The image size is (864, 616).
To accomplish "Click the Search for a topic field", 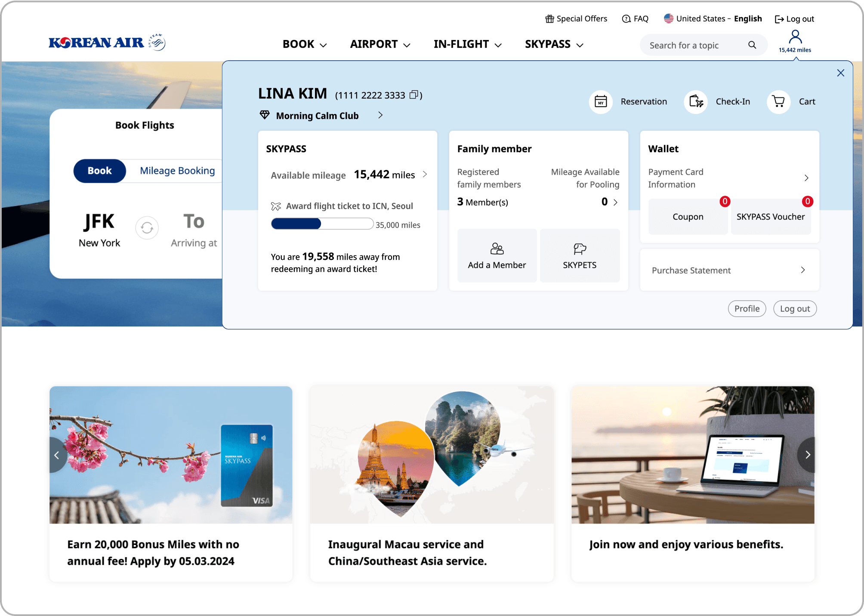I will tap(703, 45).
